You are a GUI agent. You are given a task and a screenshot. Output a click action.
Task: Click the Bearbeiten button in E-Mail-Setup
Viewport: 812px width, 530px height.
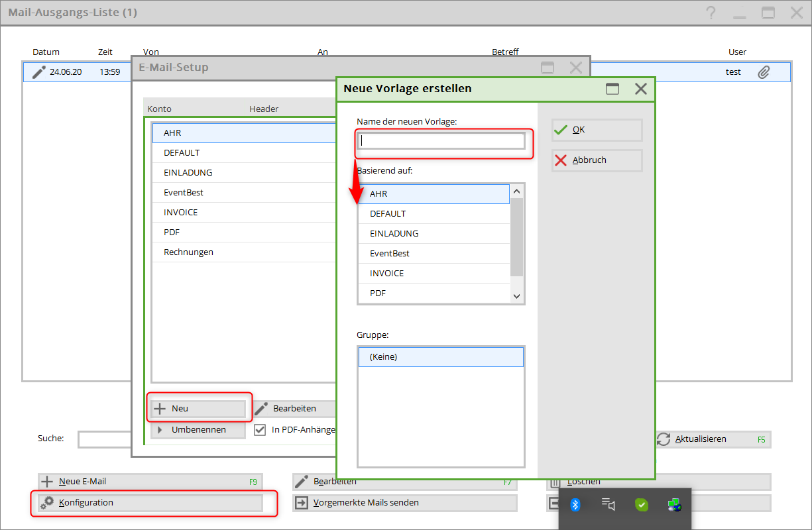pyautogui.click(x=295, y=408)
